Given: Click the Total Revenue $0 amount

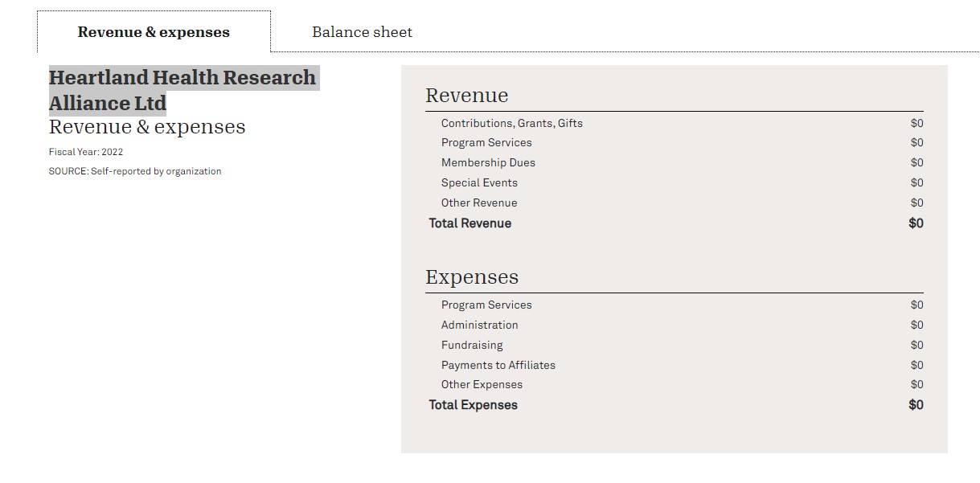Looking at the screenshot, I should 916,223.
